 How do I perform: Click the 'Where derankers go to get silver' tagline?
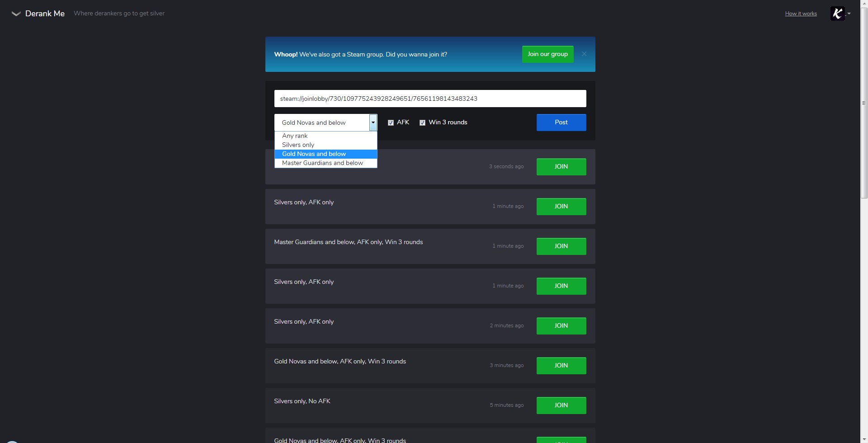119,14
